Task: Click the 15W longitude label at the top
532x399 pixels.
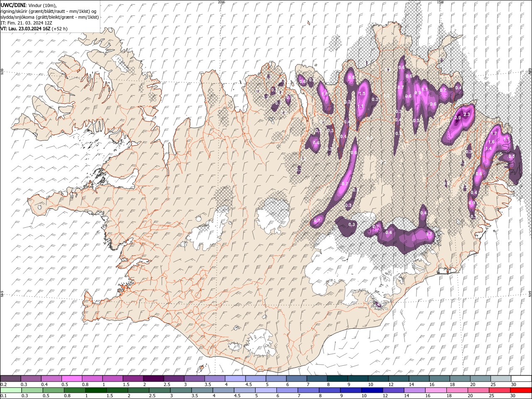Action: click(440, 2)
